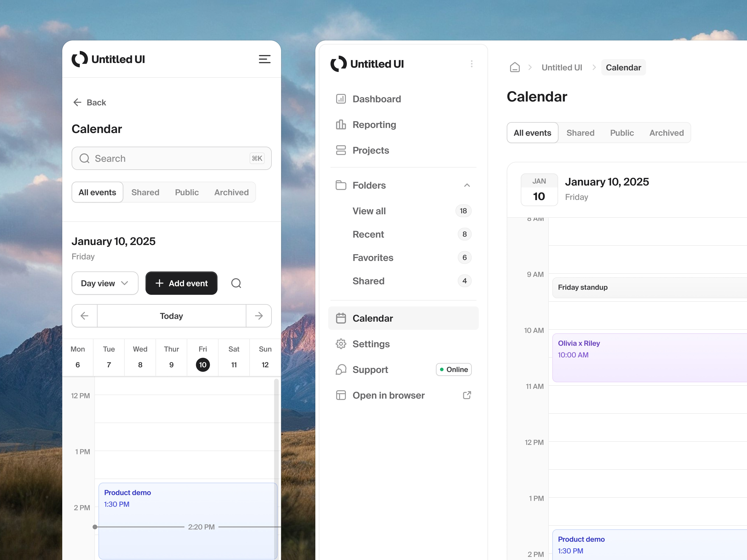Switch to Archived tab in mobile panel
The width and height of the screenshot is (747, 560).
point(231,192)
